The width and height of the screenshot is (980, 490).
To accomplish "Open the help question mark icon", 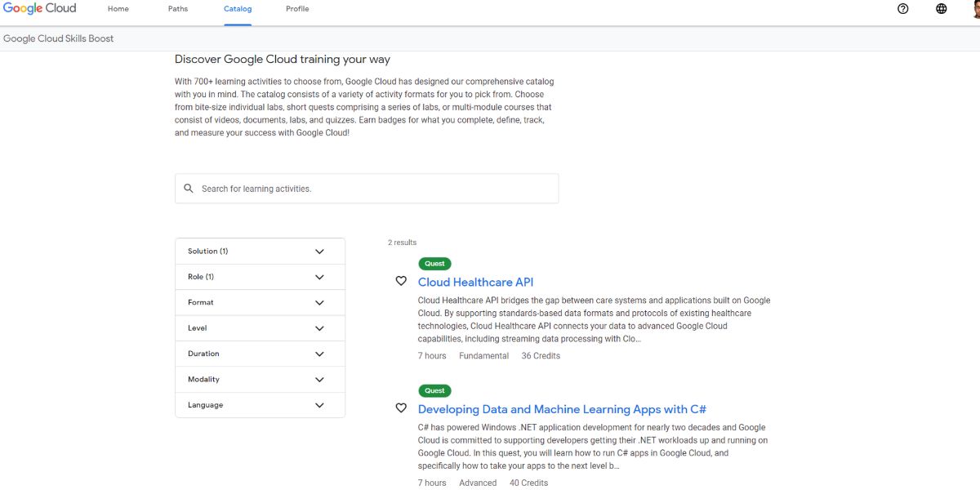I will (x=902, y=9).
